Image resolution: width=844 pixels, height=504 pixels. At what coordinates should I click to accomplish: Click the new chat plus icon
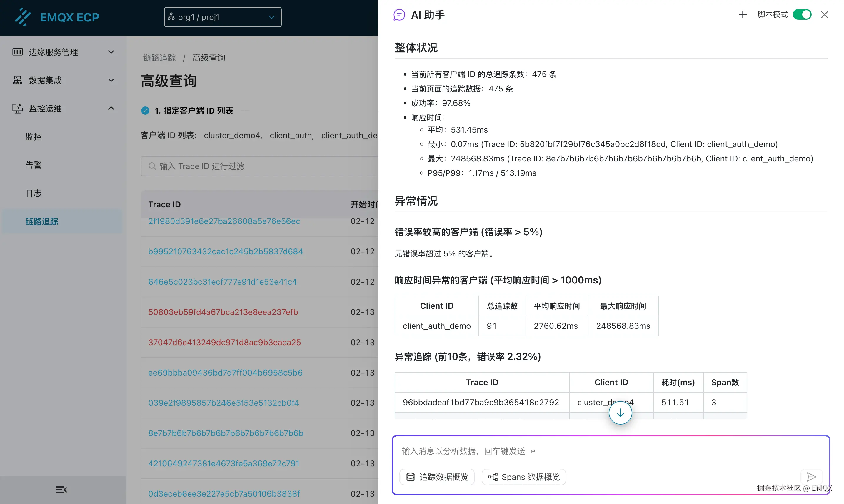(743, 15)
